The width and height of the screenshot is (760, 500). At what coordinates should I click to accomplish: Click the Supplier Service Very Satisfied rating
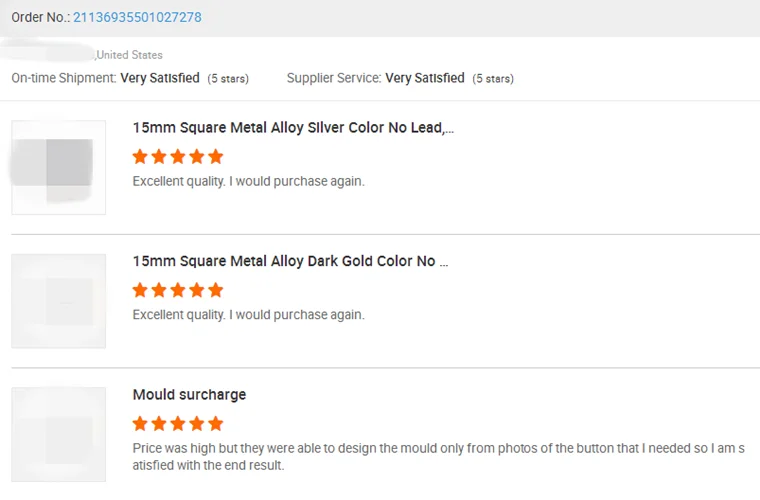[x=425, y=78]
